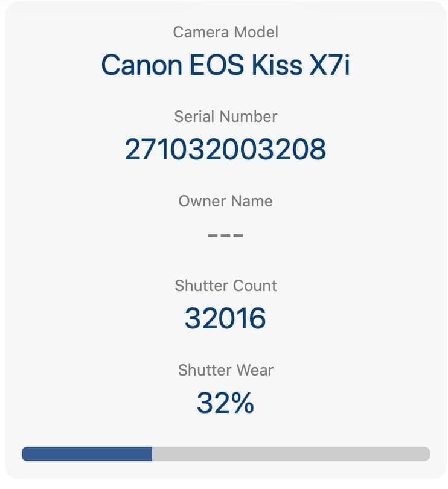This screenshot has height=489, width=448.
Task: Click the 32% shutter wear value
Action: coord(225,403)
